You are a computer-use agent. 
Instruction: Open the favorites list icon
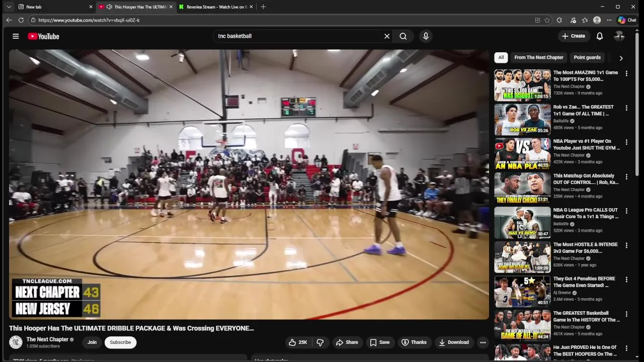point(585,20)
